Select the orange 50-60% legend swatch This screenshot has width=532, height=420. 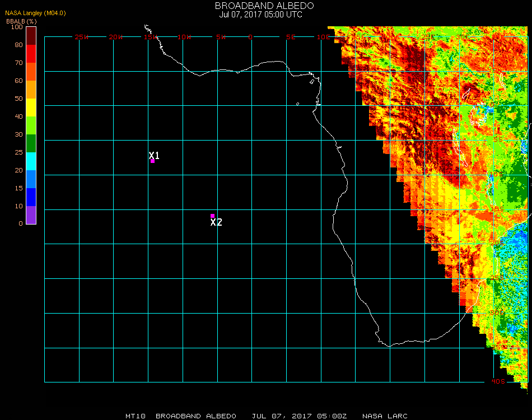tap(31, 90)
